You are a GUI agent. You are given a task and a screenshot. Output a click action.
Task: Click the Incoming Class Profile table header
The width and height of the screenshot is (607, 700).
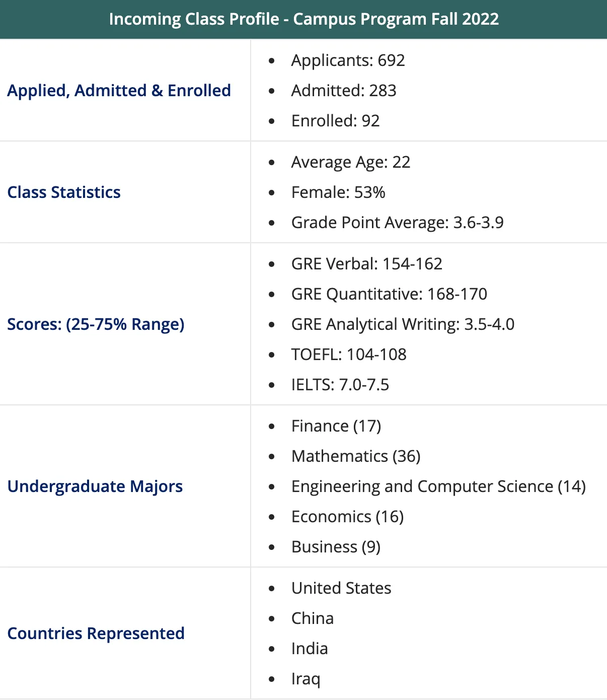click(x=303, y=19)
